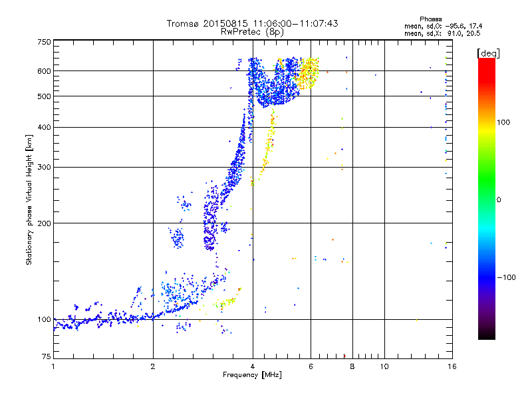Select the 'RwPretec (8p)' subtitle text
The width and height of the screenshot is (532, 399).
click(x=252, y=32)
